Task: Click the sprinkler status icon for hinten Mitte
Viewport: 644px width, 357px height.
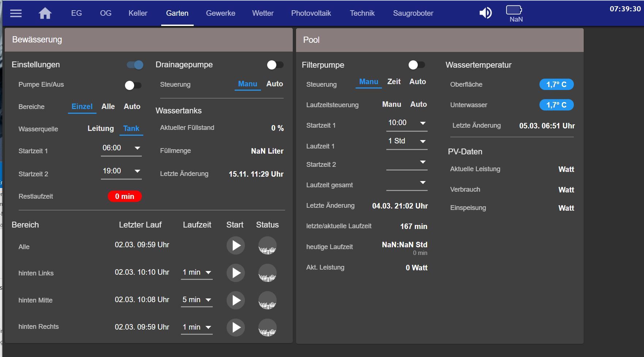Action: coord(268,300)
